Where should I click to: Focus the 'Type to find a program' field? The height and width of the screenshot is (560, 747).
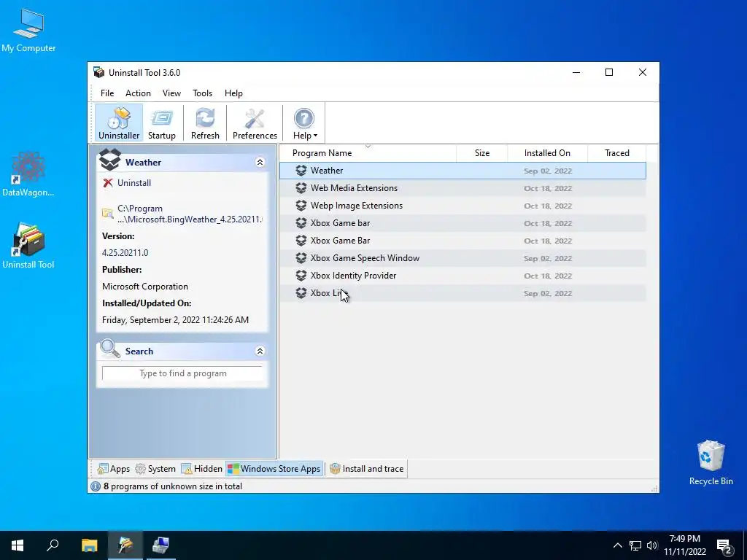coord(182,373)
